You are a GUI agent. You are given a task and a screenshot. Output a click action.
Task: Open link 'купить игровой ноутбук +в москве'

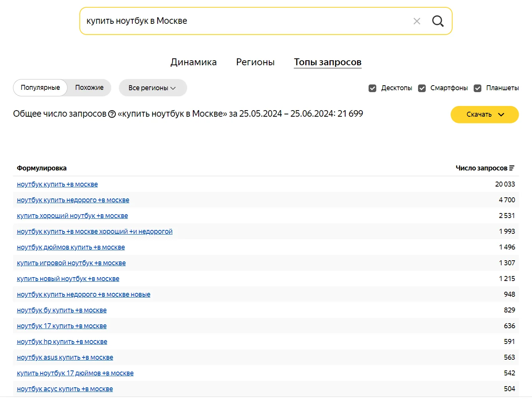71,263
